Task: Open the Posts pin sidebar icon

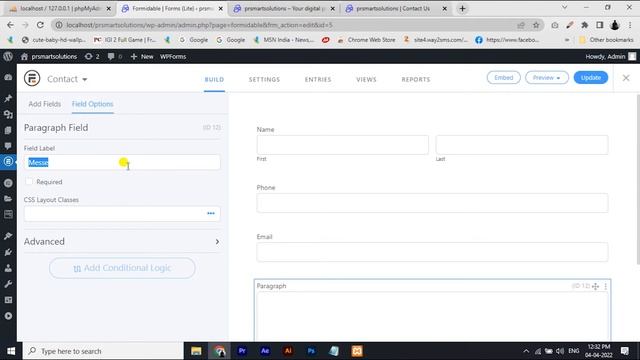Action: tap(8, 98)
